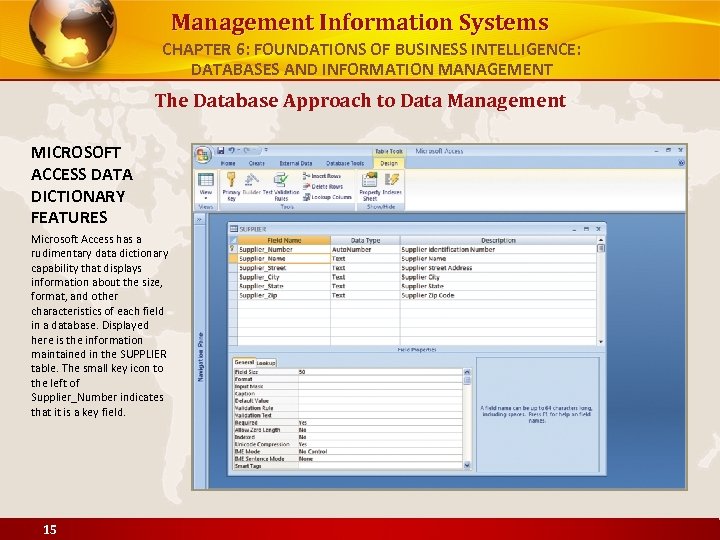Viewport: 720px width, 540px height.
Task: Open the External Data ribbon tab
Action: [x=296, y=163]
